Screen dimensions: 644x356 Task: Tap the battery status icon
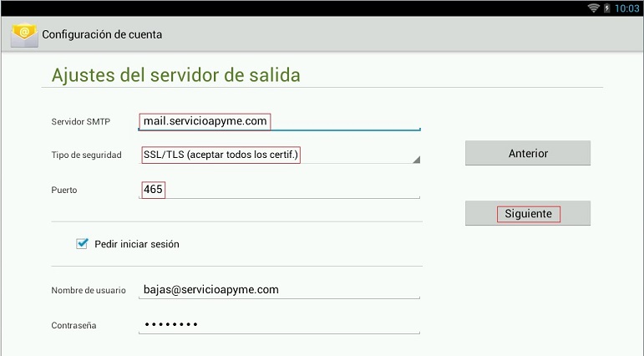pyautogui.click(x=606, y=8)
